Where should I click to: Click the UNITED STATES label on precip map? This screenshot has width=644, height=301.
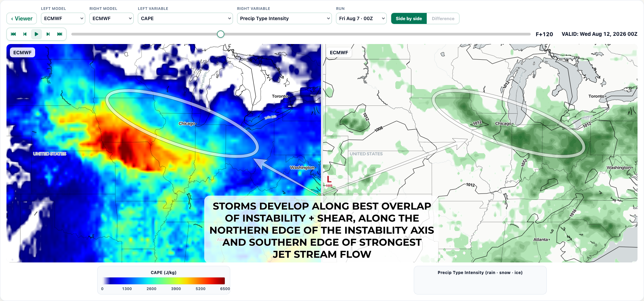click(366, 154)
